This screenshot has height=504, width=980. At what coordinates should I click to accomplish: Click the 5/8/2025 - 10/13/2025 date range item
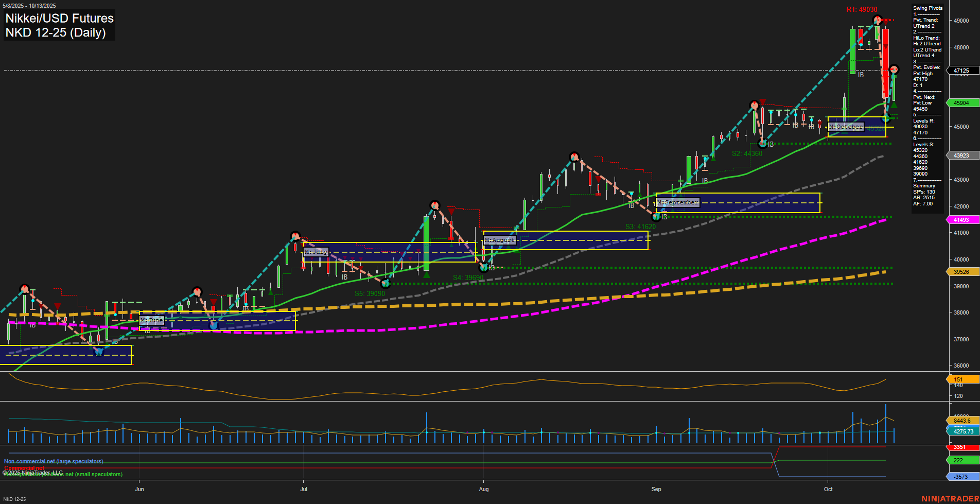pos(30,6)
